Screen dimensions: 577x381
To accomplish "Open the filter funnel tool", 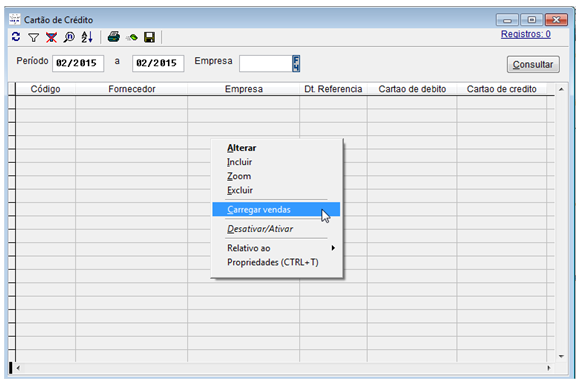I will (x=33, y=38).
